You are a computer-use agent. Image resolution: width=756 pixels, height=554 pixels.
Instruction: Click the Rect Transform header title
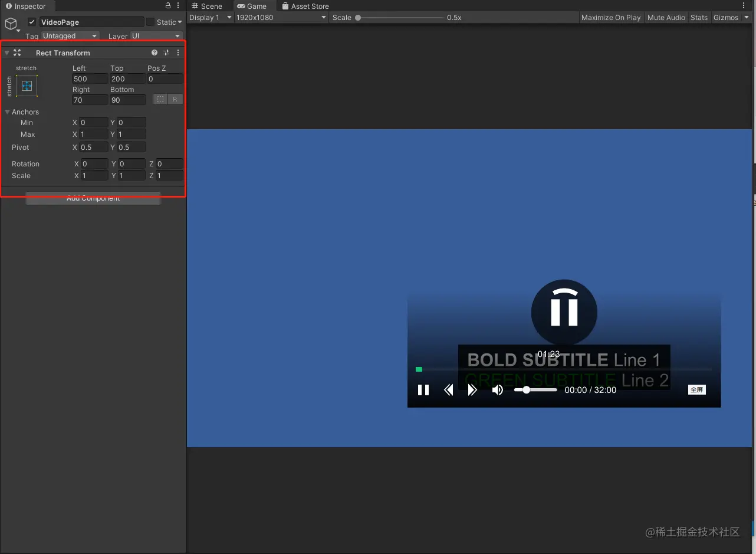(x=63, y=53)
